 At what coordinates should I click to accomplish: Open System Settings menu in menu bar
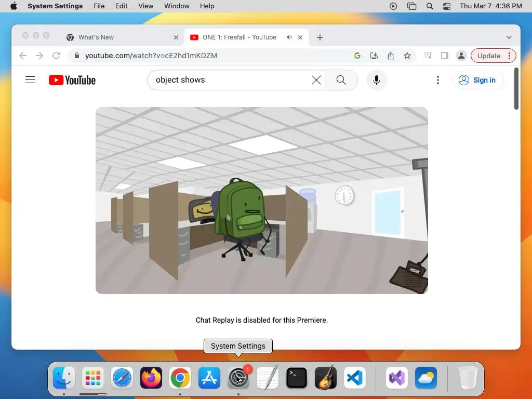(55, 6)
